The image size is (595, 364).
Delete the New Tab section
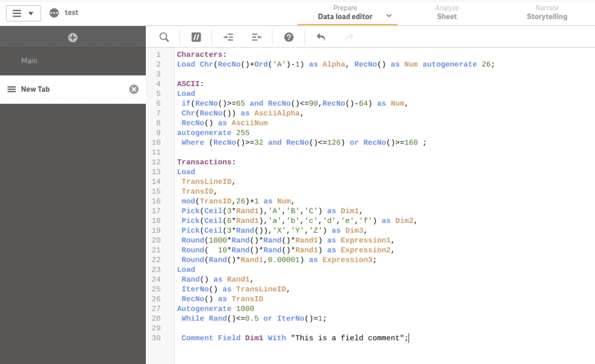pyautogui.click(x=134, y=89)
